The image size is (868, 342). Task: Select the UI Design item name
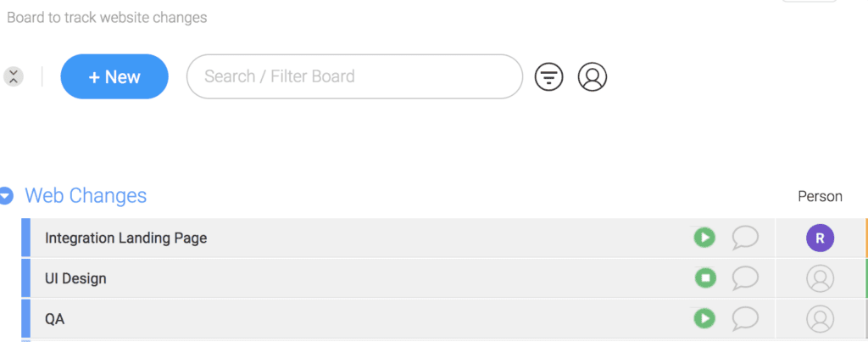point(75,278)
